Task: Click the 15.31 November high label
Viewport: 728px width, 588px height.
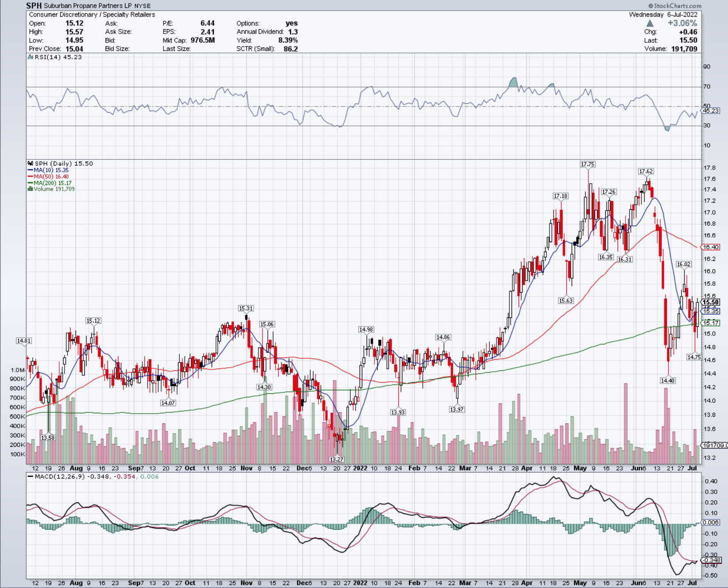Action: (x=246, y=309)
